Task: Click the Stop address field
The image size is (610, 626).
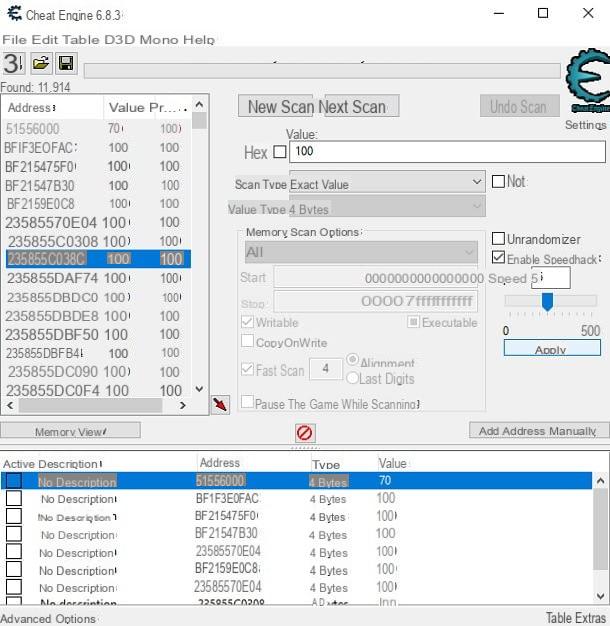Action: tap(375, 301)
